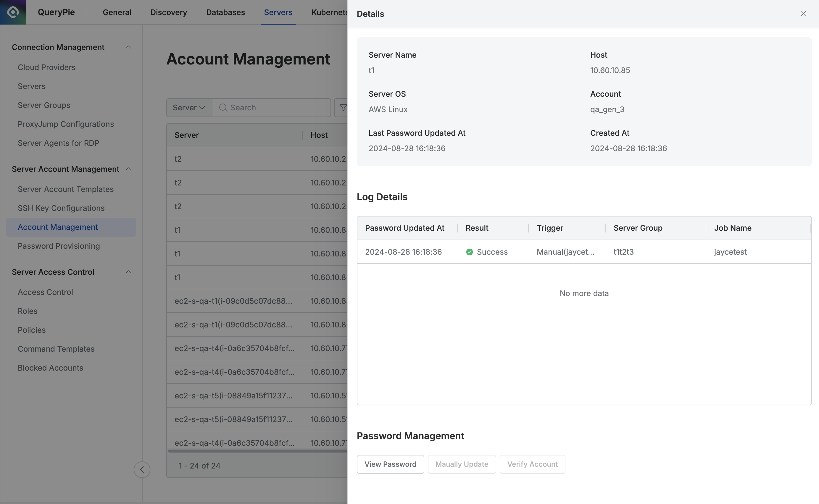Click the horizontal scrollbar under the table
Viewport: 819px width, 504px height.
[257, 451]
